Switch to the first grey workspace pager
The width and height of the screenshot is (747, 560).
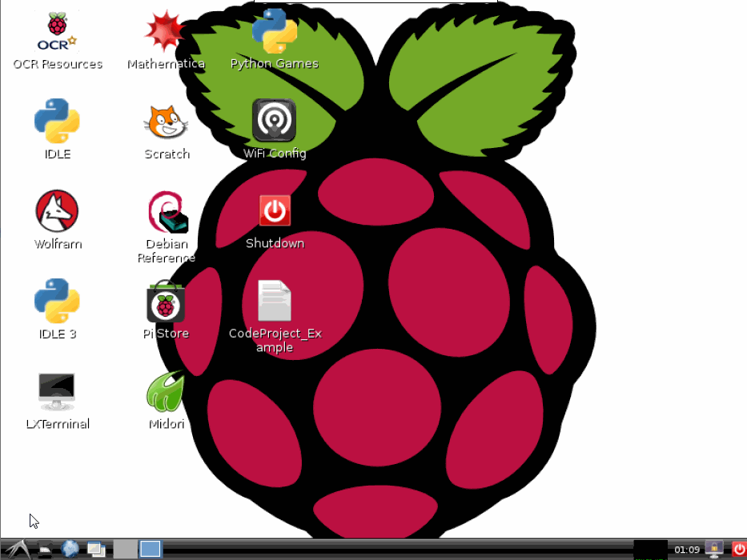[125, 550]
